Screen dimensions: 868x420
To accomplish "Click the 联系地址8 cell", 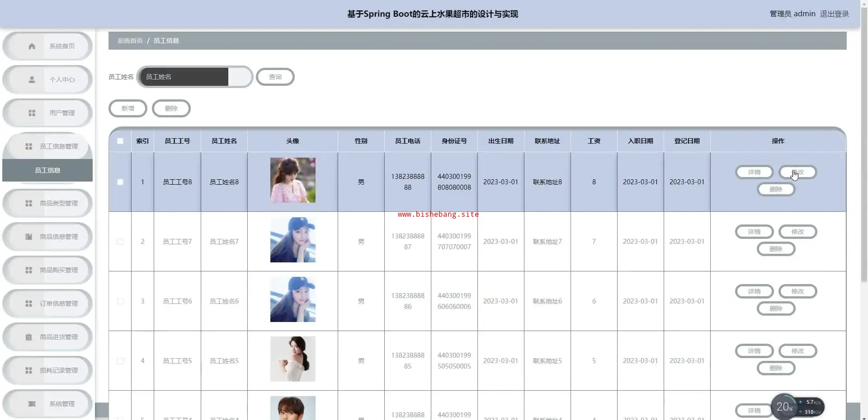I will coord(547,182).
